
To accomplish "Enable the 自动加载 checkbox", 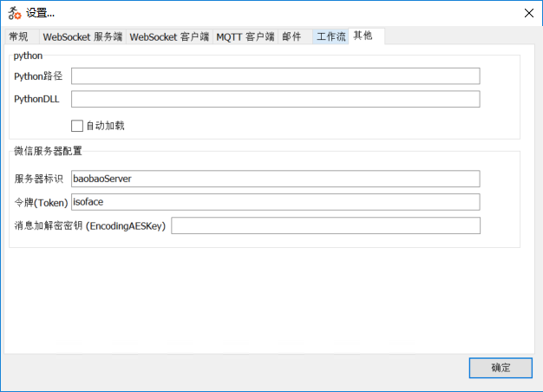I will (x=77, y=126).
